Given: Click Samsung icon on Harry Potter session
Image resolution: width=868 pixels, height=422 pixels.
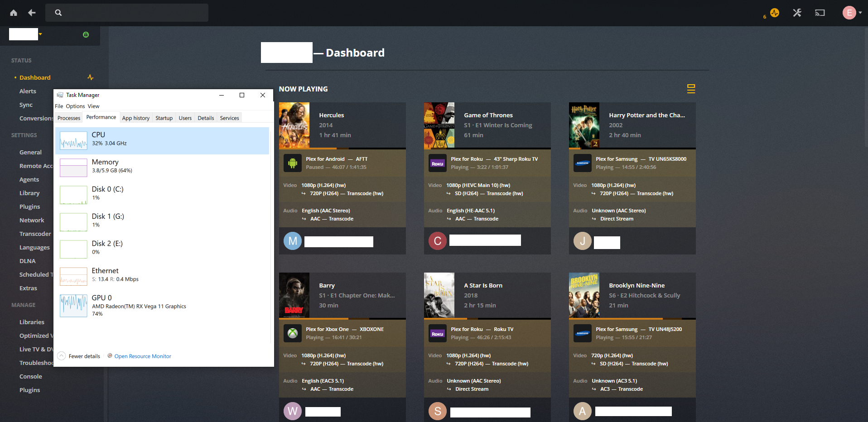Looking at the screenshot, I should [583, 163].
